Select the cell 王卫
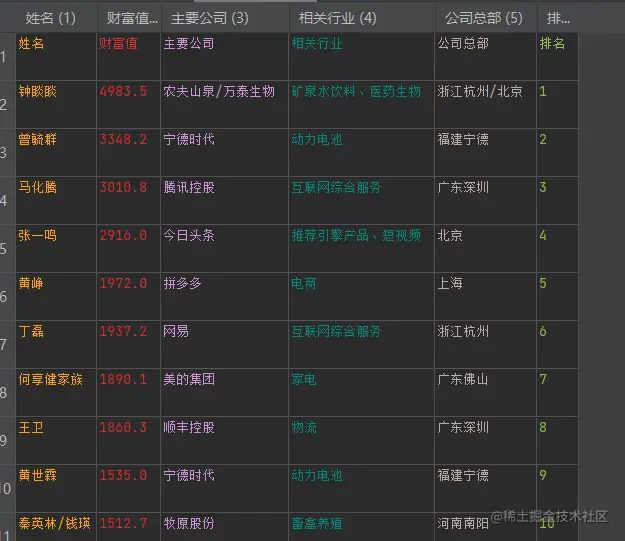 click(56, 441)
